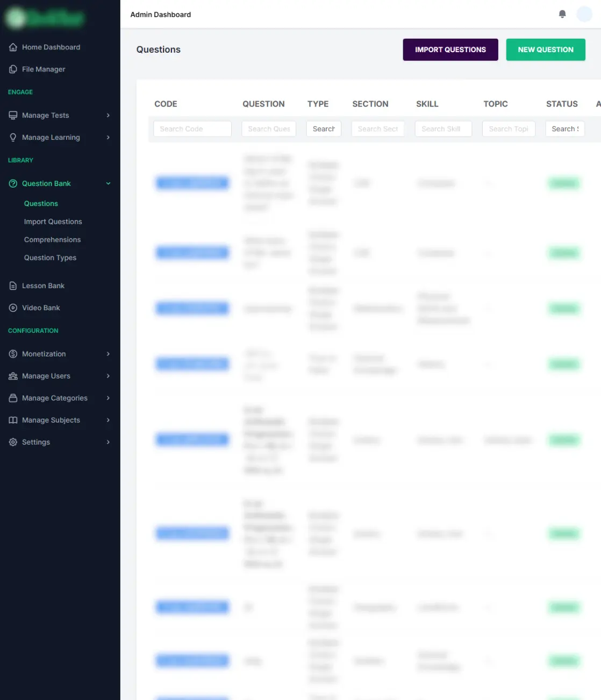Click the Manage Learning bulb icon
Image resolution: width=601 pixels, height=700 pixels.
click(13, 138)
